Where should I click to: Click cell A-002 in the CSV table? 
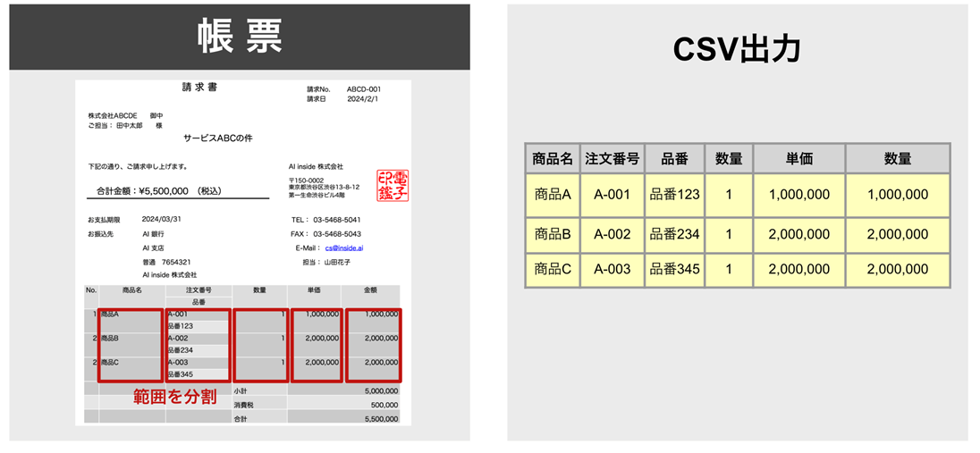click(612, 234)
